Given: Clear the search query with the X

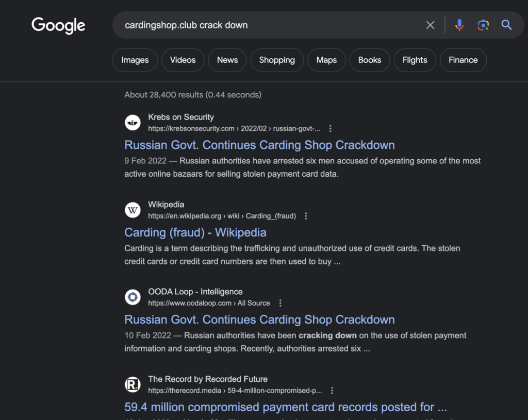Looking at the screenshot, I should [x=430, y=25].
